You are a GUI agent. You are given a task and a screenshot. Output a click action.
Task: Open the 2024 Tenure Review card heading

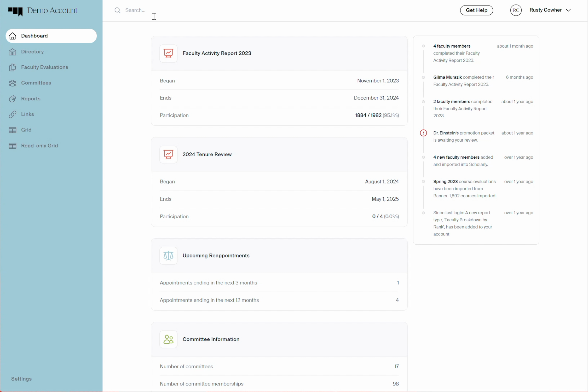click(x=207, y=154)
